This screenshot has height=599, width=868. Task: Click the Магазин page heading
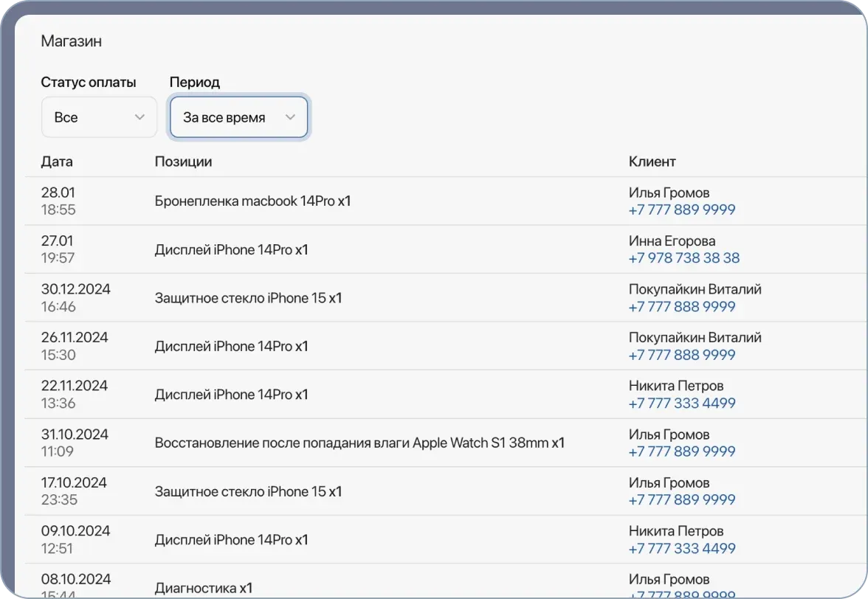point(71,41)
